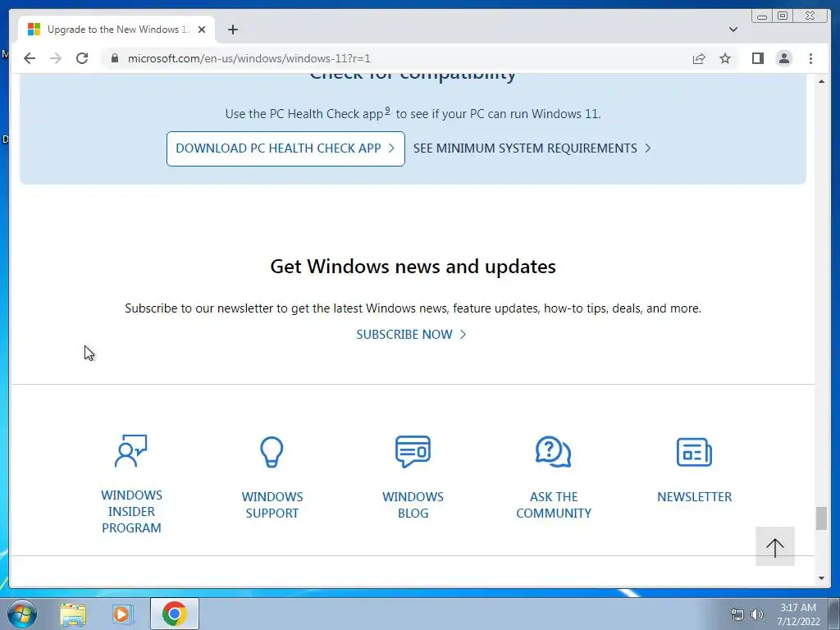The image size is (840, 630).
Task: Click Show desktop button
Action: pyautogui.click(x=834, y=614)
